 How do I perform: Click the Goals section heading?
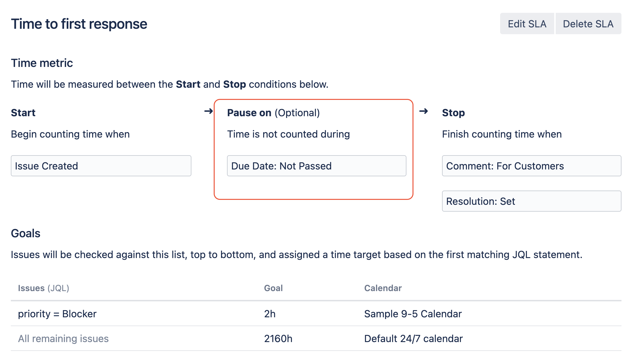[x=26, y=233]
